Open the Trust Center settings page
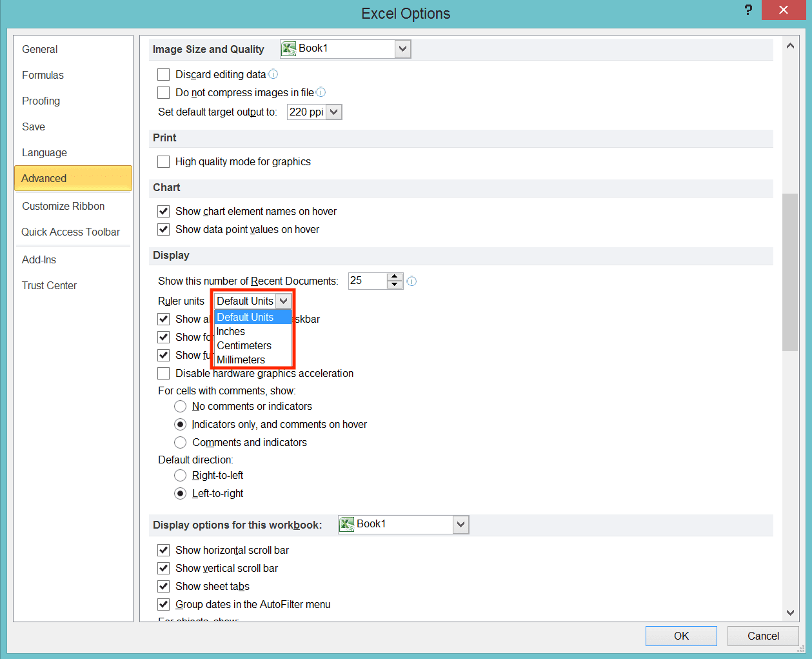This screenshot has height=659, width=812. click(x=49, y=285)
